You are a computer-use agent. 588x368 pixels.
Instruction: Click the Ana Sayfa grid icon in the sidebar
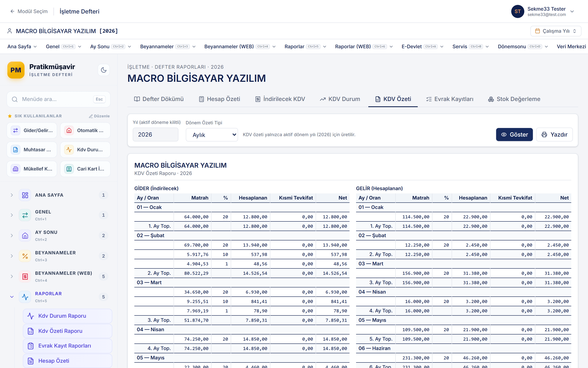(25, 195)
